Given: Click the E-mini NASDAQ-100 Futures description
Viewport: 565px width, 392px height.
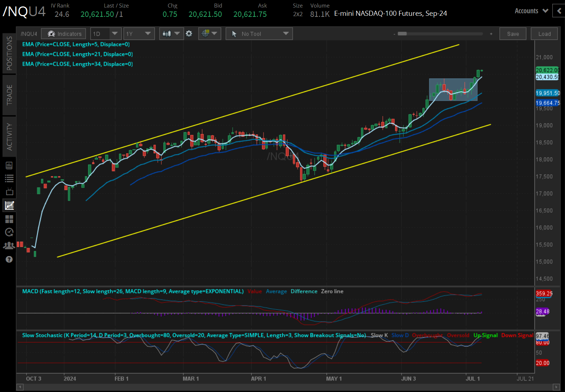Looking at the screenshot, I should click(390, 14).
